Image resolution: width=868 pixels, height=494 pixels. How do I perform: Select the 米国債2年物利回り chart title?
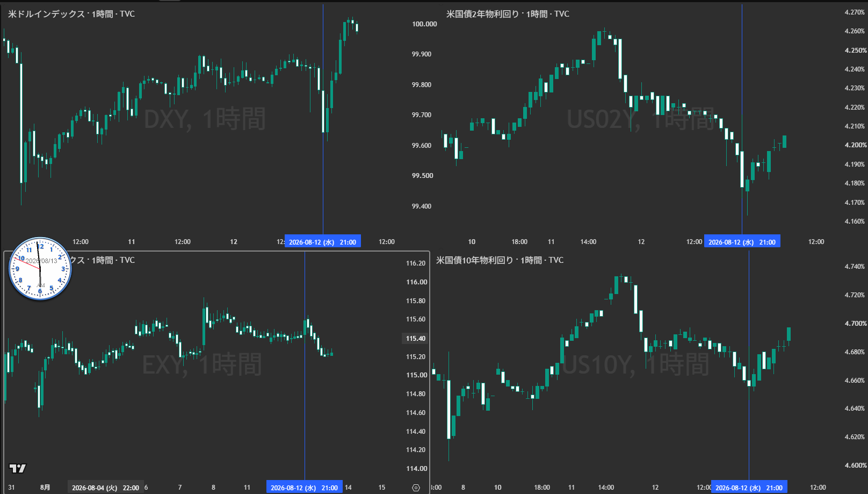tap(508, 14)
